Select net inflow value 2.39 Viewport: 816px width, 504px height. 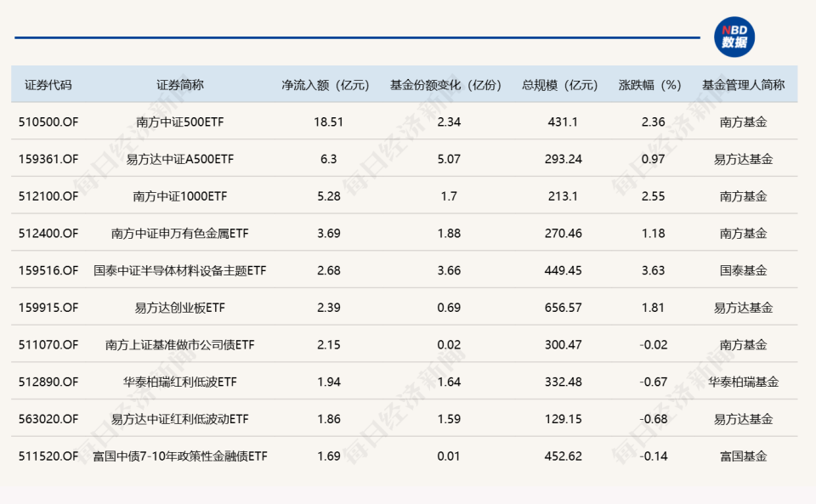coord(328,308)
